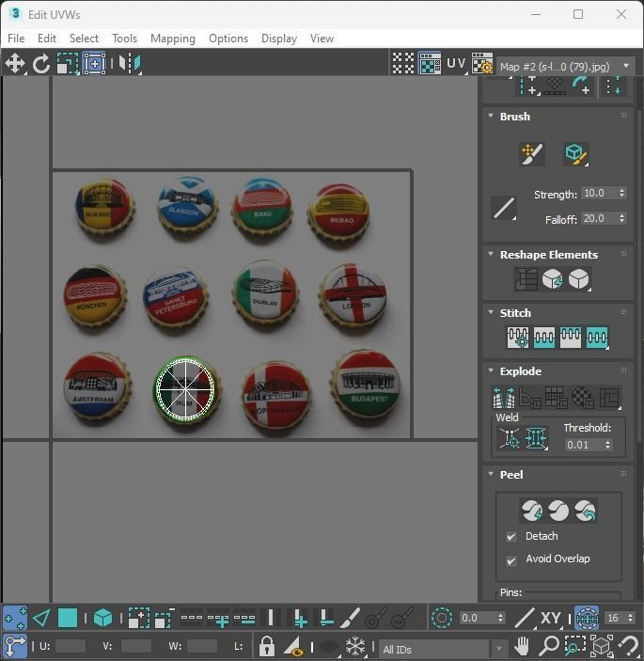
Task: Select the Move tool in top toolbar
Action: click(x=15, y=64)
